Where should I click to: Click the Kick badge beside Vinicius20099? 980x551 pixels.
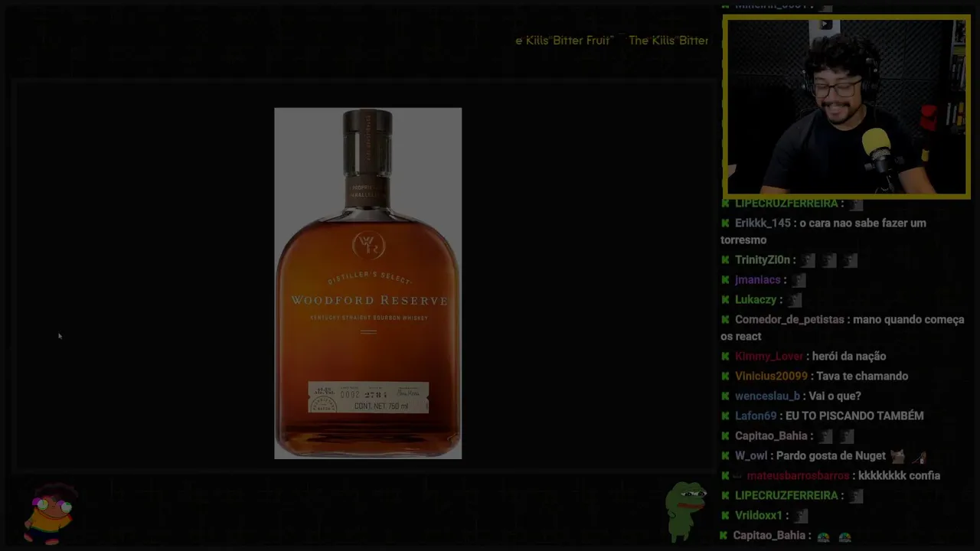coord(725,377)
